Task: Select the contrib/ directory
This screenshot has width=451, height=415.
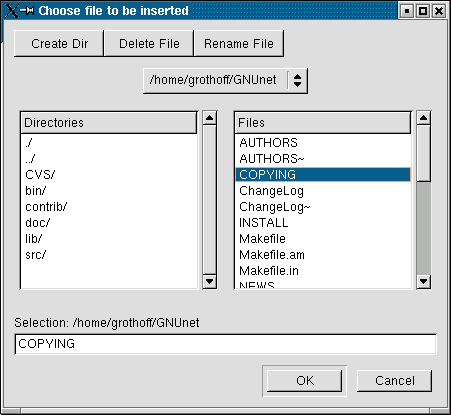Action: (109, 207)
